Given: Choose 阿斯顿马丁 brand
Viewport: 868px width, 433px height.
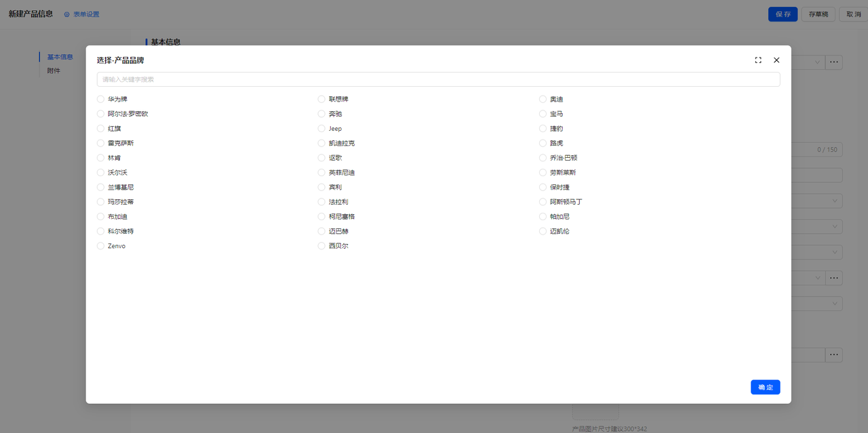Looking at the screenshot, I should 543,202.
